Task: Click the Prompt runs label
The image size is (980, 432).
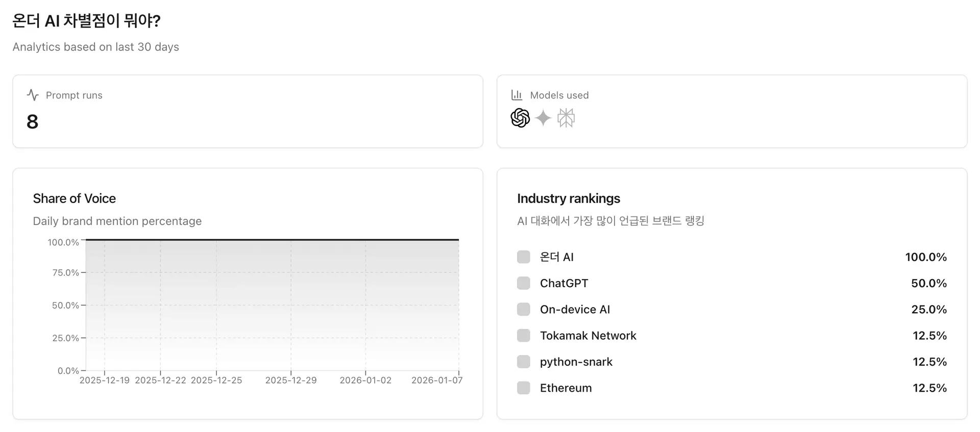Action: coord(74,95)
